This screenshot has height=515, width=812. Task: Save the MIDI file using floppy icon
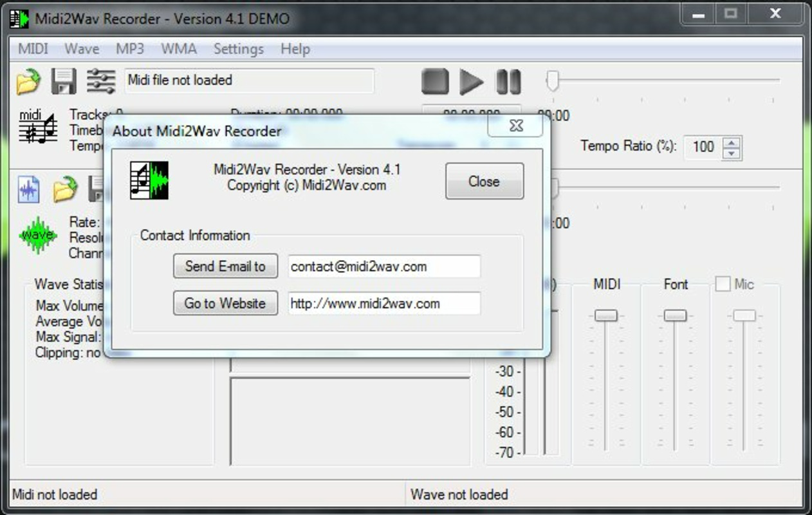(x=64, y=82)
